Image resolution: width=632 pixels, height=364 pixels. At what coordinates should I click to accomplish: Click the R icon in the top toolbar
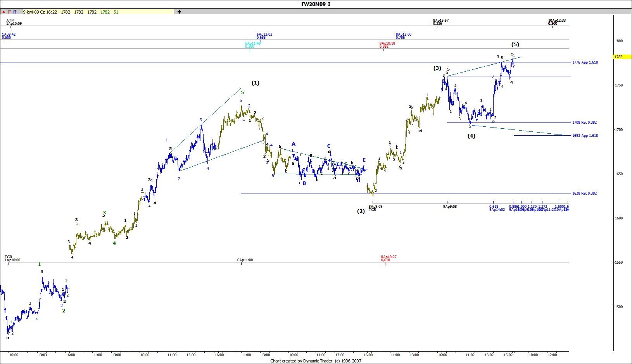coord(15,12)
